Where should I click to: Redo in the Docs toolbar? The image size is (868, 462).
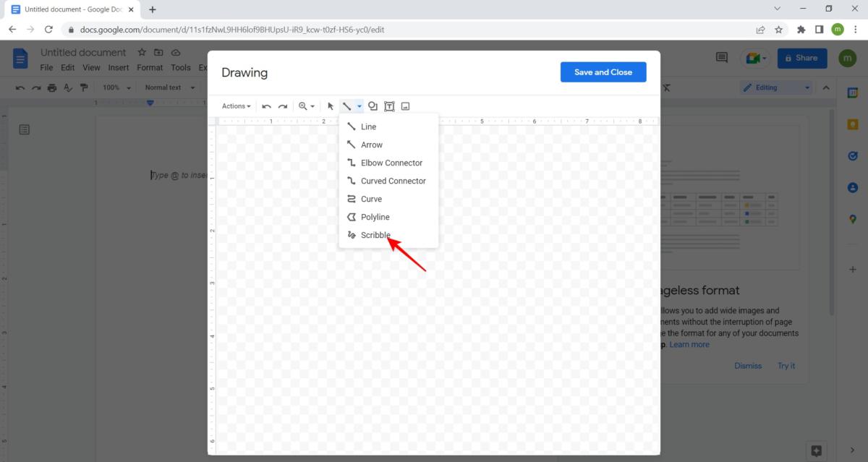click(36, 87)
